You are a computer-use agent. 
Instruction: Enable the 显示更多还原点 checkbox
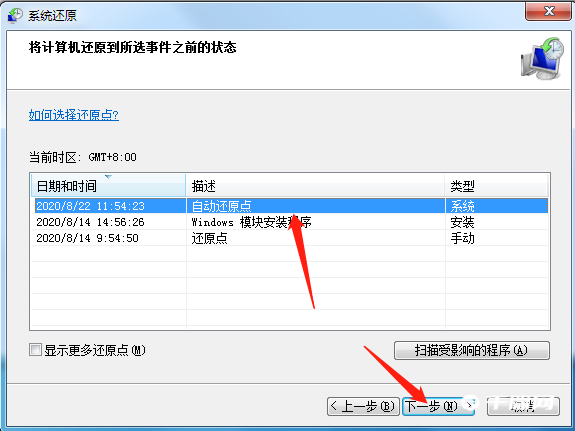[x=35, y=350]
